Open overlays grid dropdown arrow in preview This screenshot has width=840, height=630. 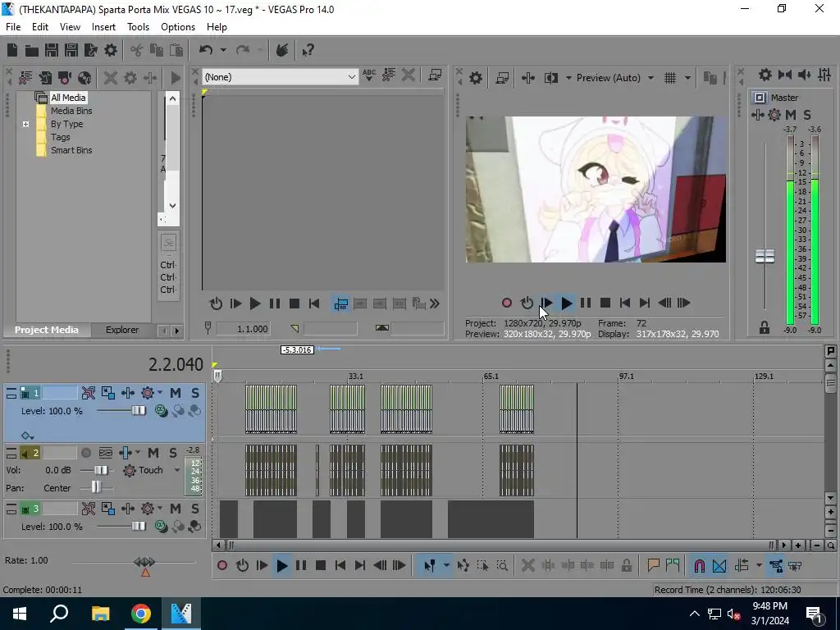pos(687,78)
